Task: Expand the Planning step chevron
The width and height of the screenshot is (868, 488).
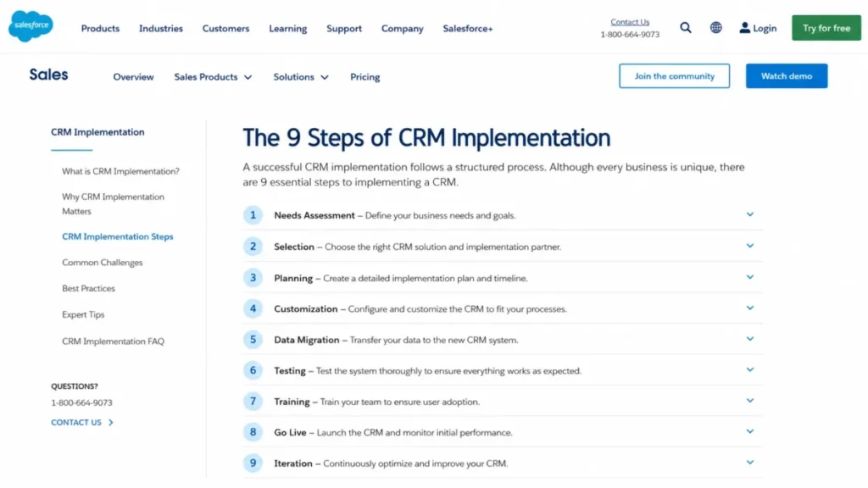Action: click(749, 277)
